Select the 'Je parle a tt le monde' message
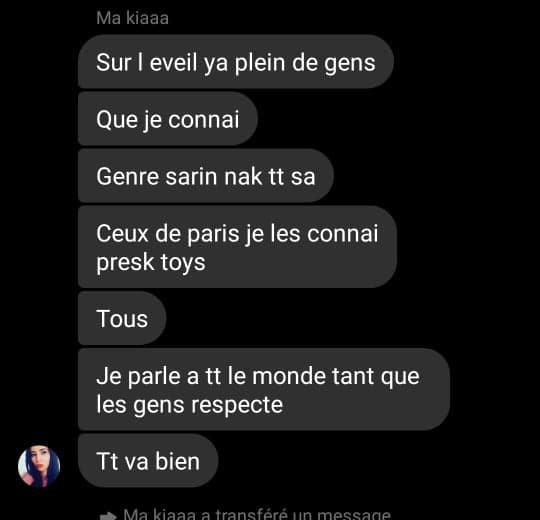 [x=264, y=389]
